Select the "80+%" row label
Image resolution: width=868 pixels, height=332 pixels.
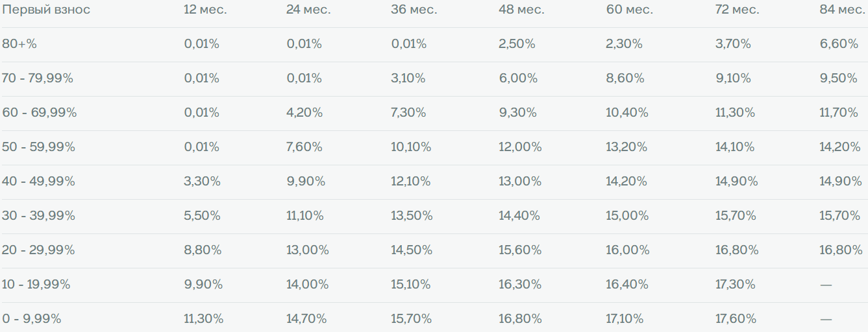[19, 44]
